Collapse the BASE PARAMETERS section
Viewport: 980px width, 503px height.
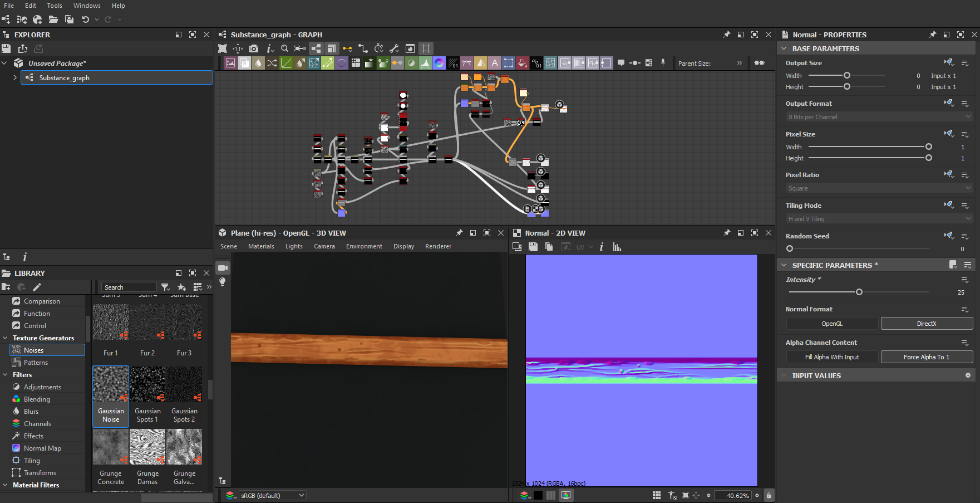(784, 48)
